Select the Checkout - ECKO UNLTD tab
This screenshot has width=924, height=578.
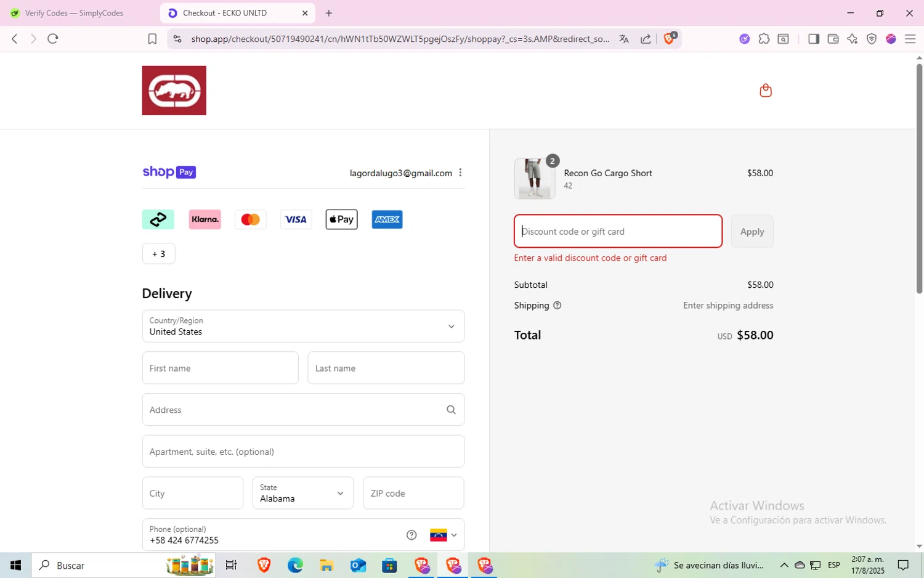[237, 13]
